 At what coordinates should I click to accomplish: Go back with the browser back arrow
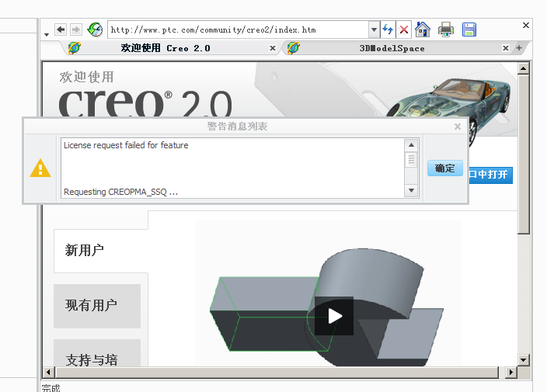click(61, 29)
